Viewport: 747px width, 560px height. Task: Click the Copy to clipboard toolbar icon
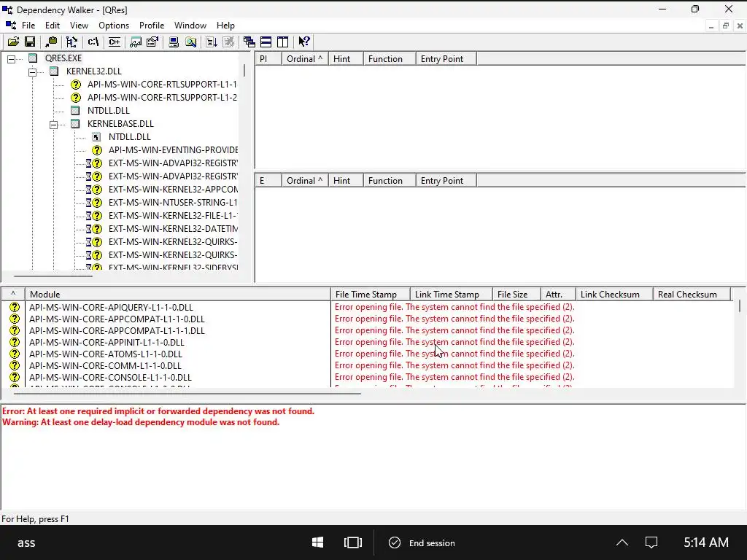coord(51,42)
